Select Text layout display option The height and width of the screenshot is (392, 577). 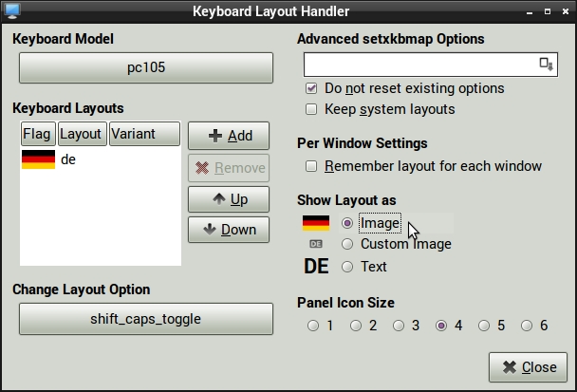coord(347,267)
